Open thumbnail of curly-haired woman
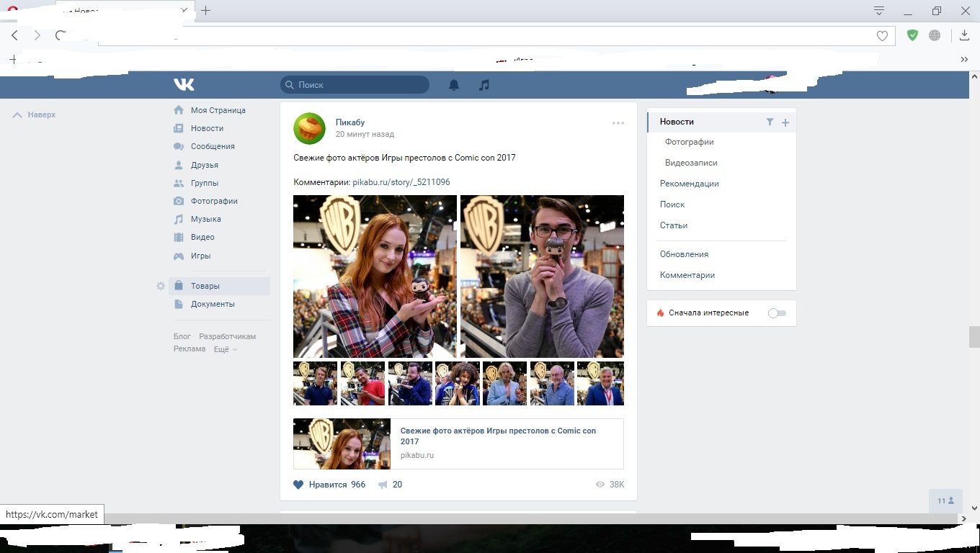 pyautogui.click(x=458, y=384)
